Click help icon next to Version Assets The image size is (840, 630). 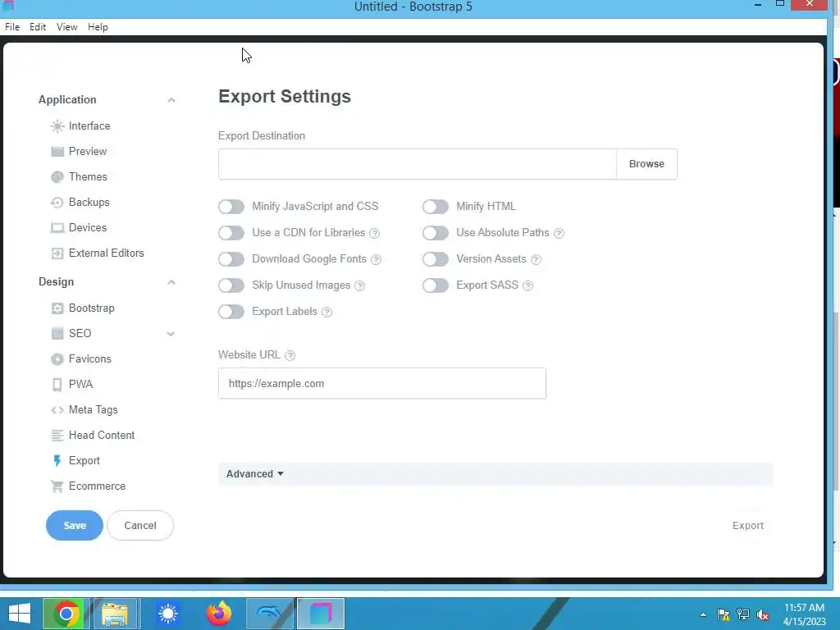[x=536, y=259]
